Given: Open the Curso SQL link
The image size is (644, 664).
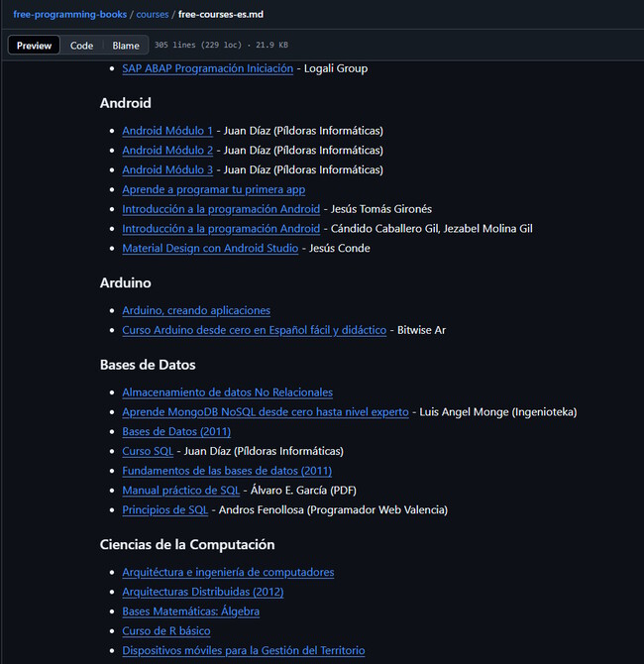Looking at the screenshot, I should [149, 451].
